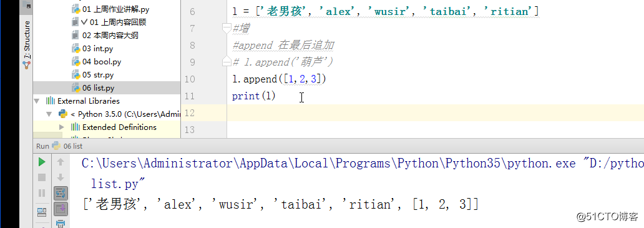Collapse the Python 3.5.0 interpreter node
644x228 pixels.
pyautogui.click(x=50, y=114)
